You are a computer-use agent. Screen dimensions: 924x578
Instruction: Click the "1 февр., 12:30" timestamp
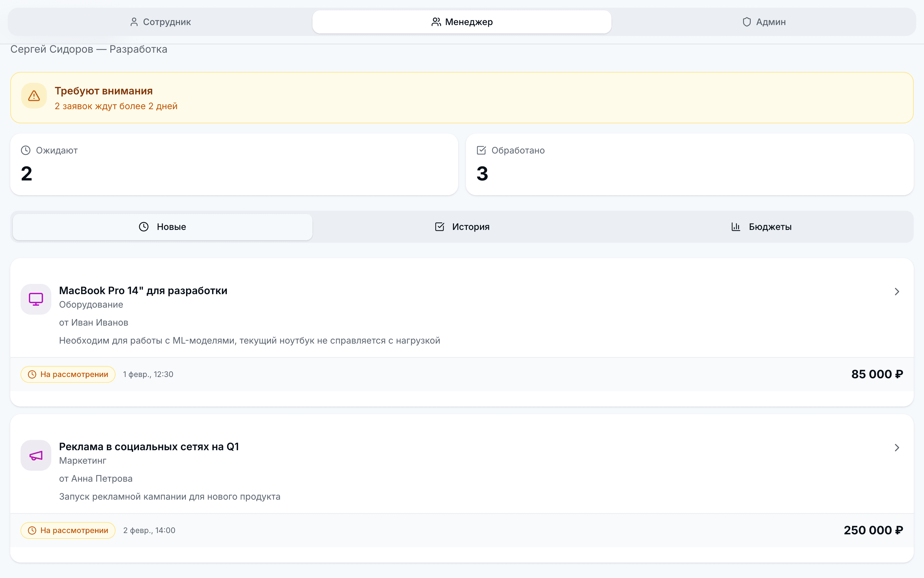[x=148, y=374]
